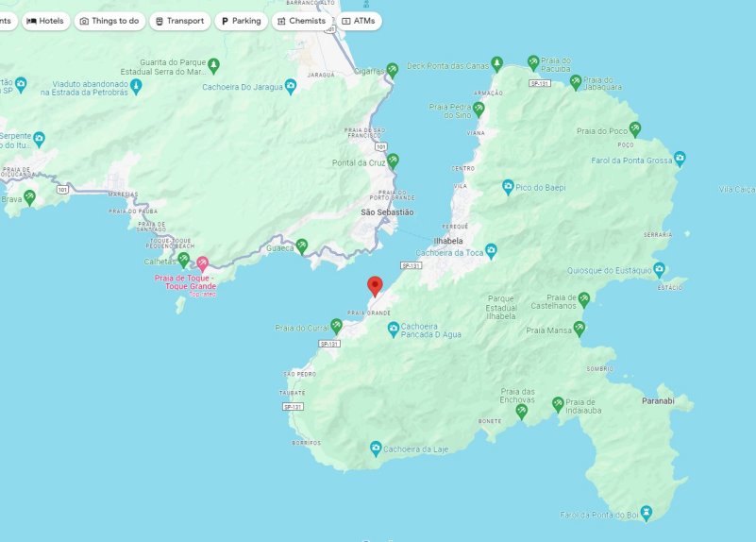The width and height of the screenshot is (756, 542).
Task: Open the Cachoeira da Laje camera pin
Action: 376,449
